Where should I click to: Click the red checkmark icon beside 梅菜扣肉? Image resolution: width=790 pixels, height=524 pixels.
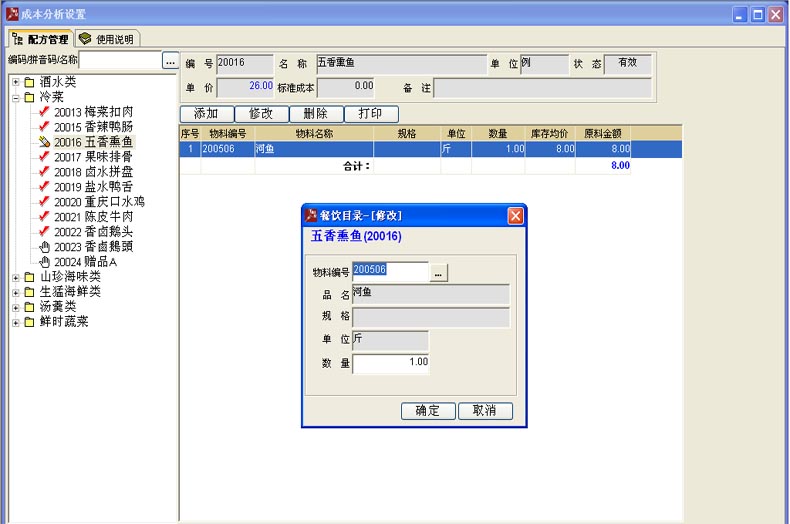pyautogui.click(x=44, y=112)
